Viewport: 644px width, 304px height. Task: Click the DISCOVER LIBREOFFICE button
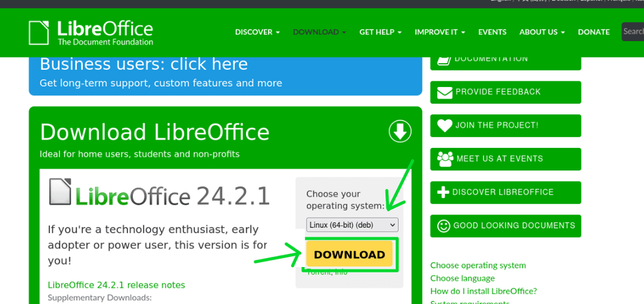pos(506,192)
